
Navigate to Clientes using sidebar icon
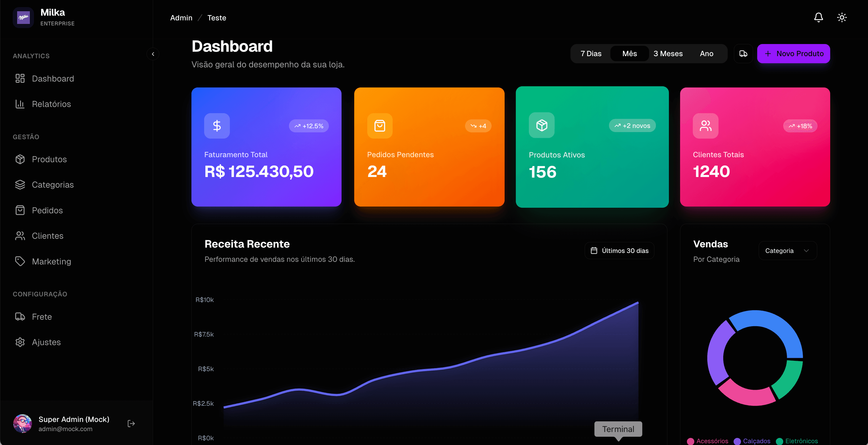(x=20, y=236)
